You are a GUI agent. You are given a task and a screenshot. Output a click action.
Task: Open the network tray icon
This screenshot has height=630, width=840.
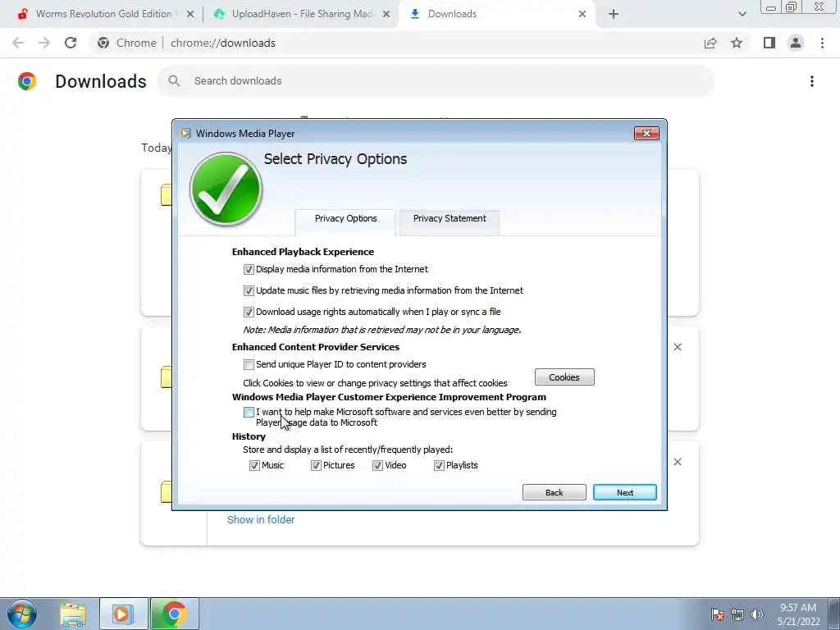point(737,614)
